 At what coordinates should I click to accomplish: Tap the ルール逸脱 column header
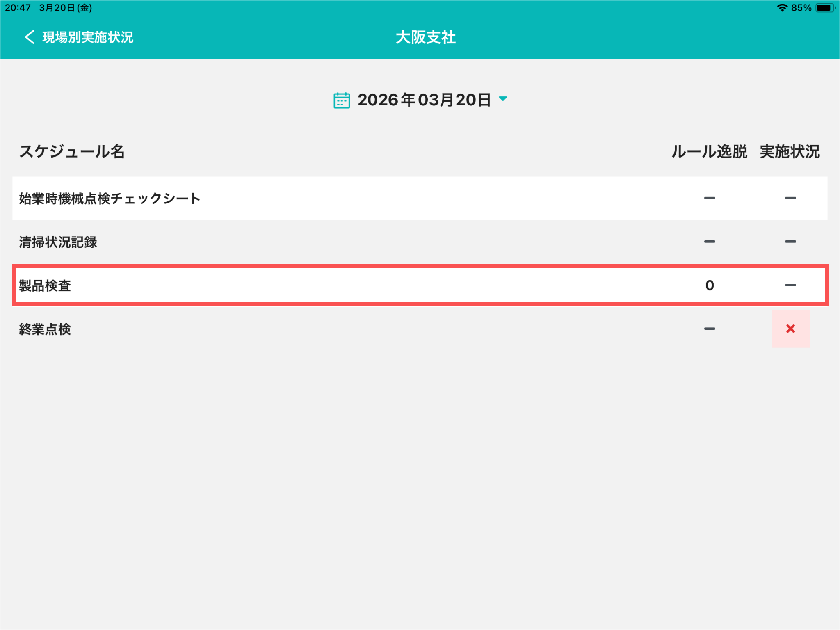pos(709,152)
